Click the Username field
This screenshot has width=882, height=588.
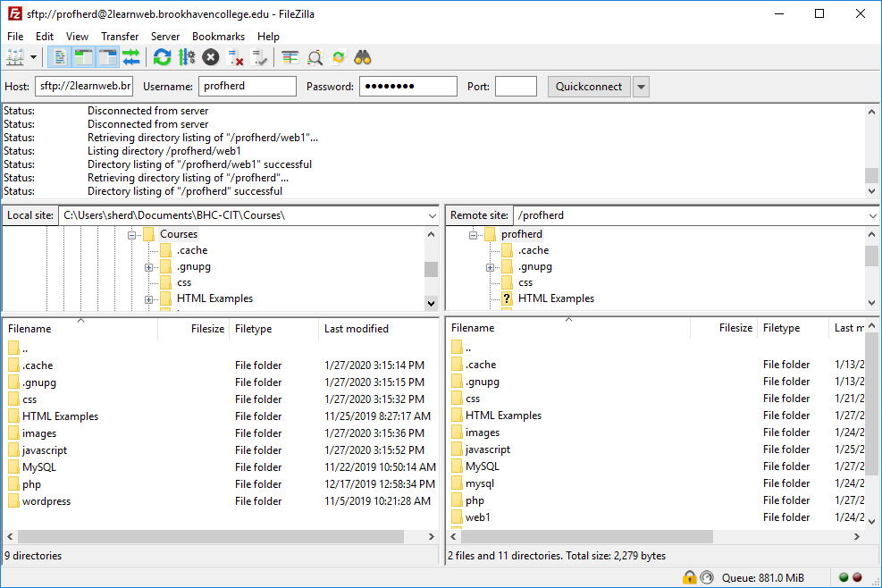point(248,86)
